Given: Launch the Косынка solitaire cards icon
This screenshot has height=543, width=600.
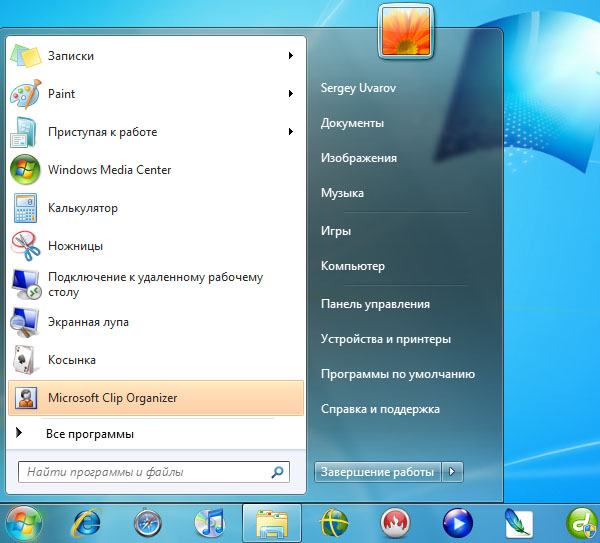Looking at the screenshot, I should click(25, 360).
